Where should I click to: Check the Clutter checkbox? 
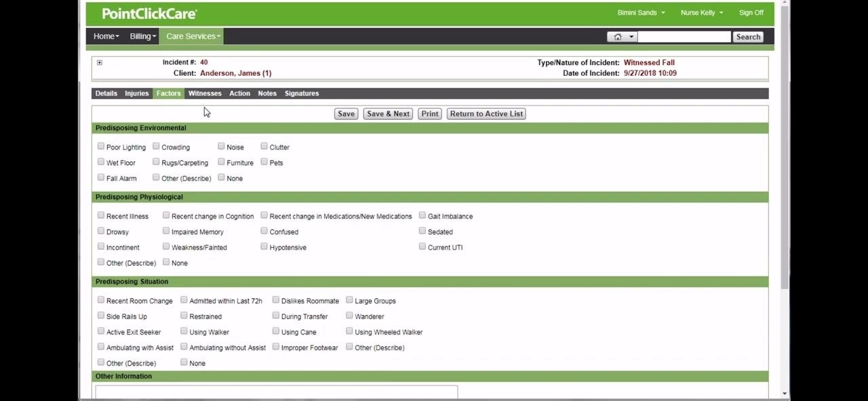(x=264, y=146)
